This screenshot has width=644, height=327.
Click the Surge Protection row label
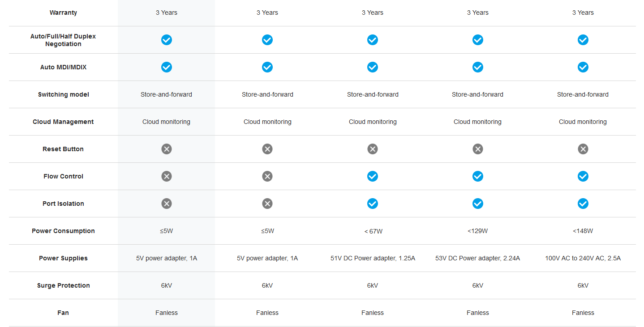tap(63, 285)
